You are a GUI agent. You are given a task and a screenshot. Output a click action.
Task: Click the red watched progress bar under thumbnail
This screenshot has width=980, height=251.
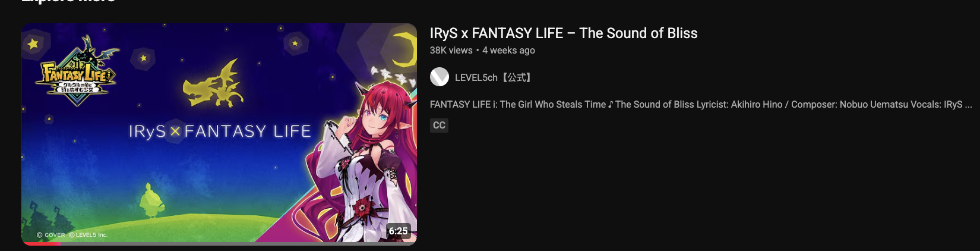(41, 244)
